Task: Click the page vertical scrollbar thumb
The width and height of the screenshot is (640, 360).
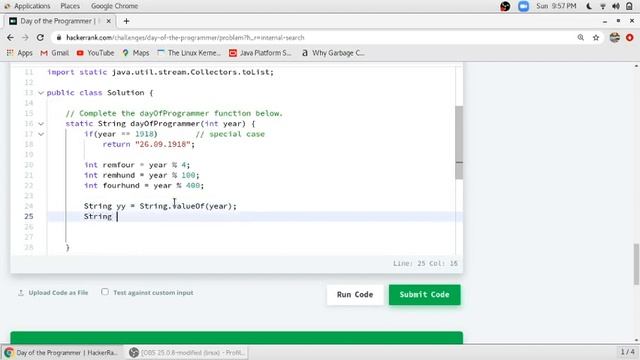Action: click(636, 264)
